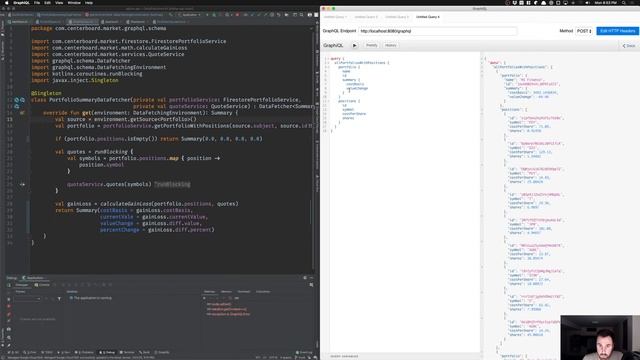Image resolution: width=640 pixels, height=360 pixels.
Task: Open the Event Log in the IDE
Action: 304,352
